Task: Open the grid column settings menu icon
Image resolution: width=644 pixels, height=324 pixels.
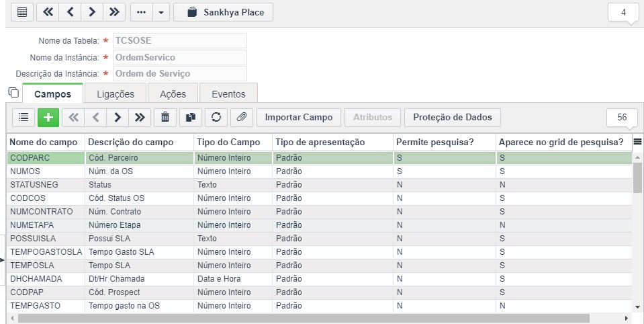Action: [637, 142]
